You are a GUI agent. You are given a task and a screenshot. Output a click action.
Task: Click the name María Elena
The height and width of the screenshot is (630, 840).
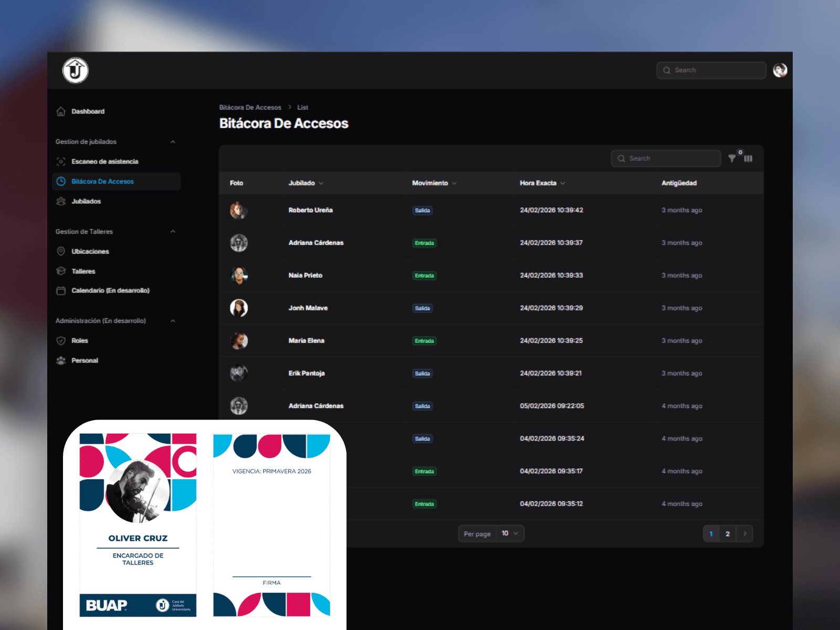[x=307, y=341]
